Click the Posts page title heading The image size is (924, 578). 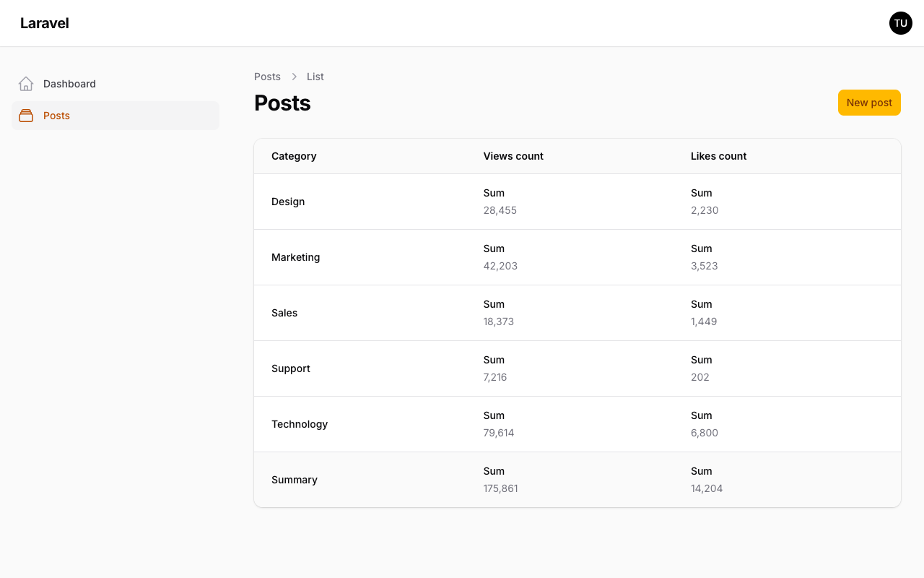pos(282,103)
